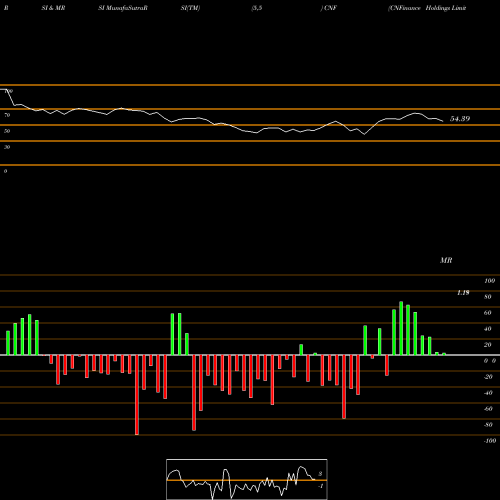This screenshot has width=500, height=500.
Task: Click the end of the RSI line beside 54.39
Action: (x=443, y=121)
